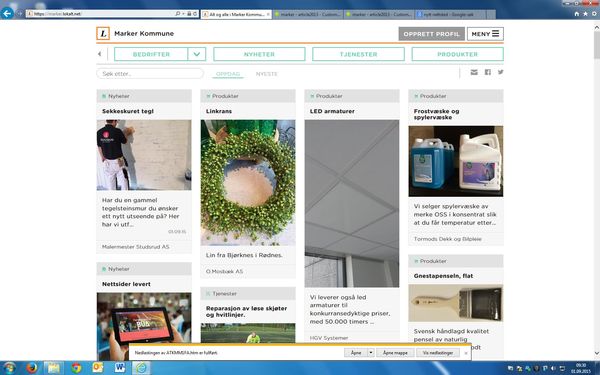This screenshot has height=375, width=600.
Task: Click 'Lin fra Bjørknes i Rødnes.' text
Action: [x=244, y=255]
